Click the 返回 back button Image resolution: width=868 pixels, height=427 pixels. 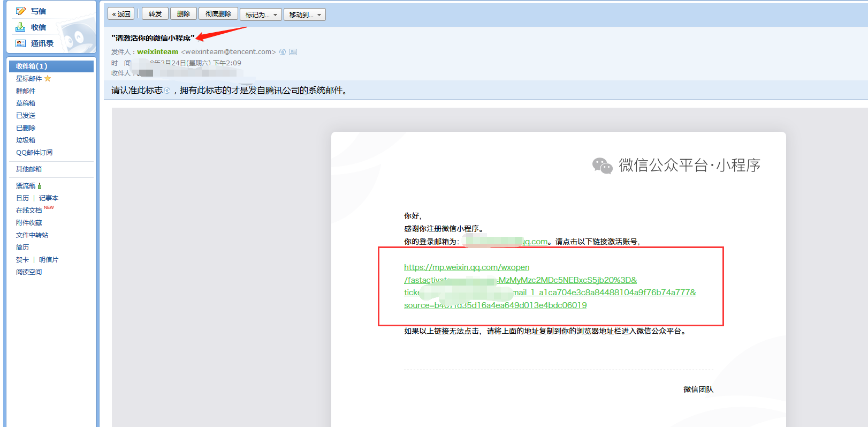pyautogui.click(x=121, y=14)
